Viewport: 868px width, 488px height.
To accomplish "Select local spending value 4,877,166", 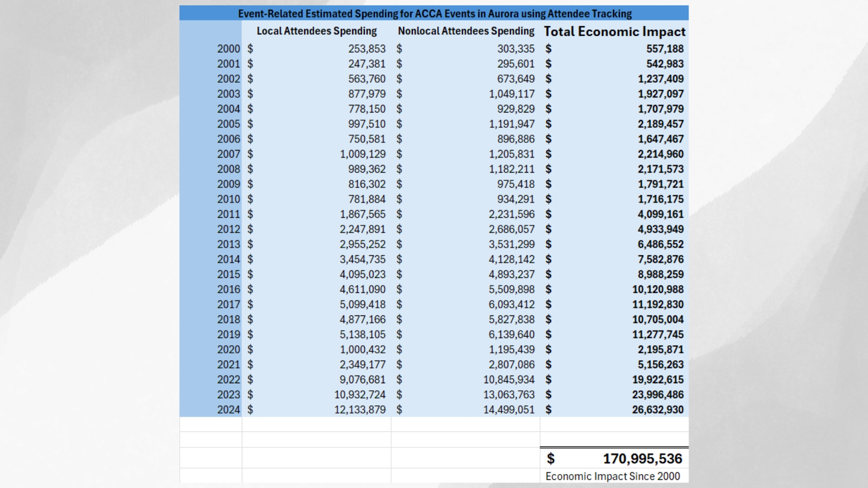I will coord(363,319).
